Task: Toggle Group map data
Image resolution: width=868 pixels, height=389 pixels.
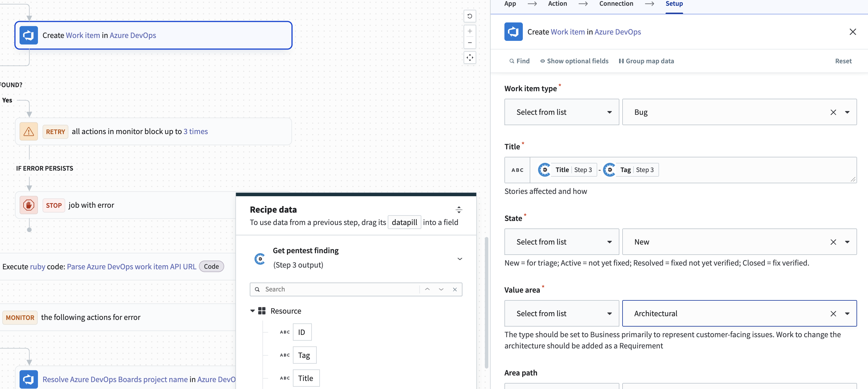Action: (x=647, y=61)
